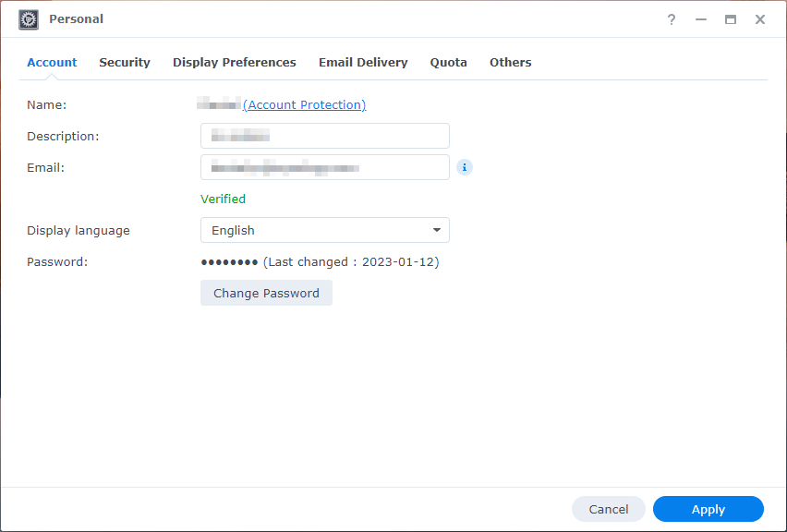The height and width of the screenshot is (532, 787).
Task: Click the green Verified email status text
Action: pos(223,199)
